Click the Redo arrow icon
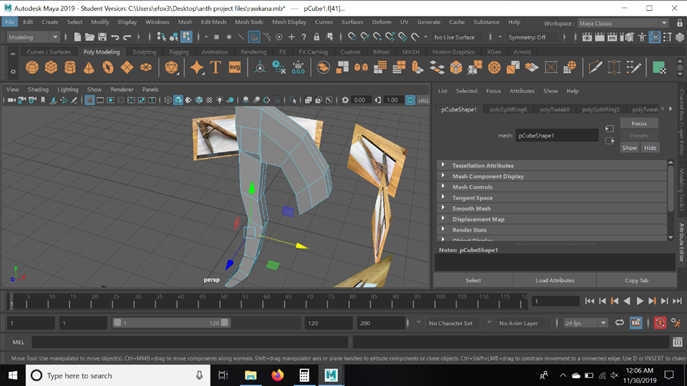 pos(127,37)
